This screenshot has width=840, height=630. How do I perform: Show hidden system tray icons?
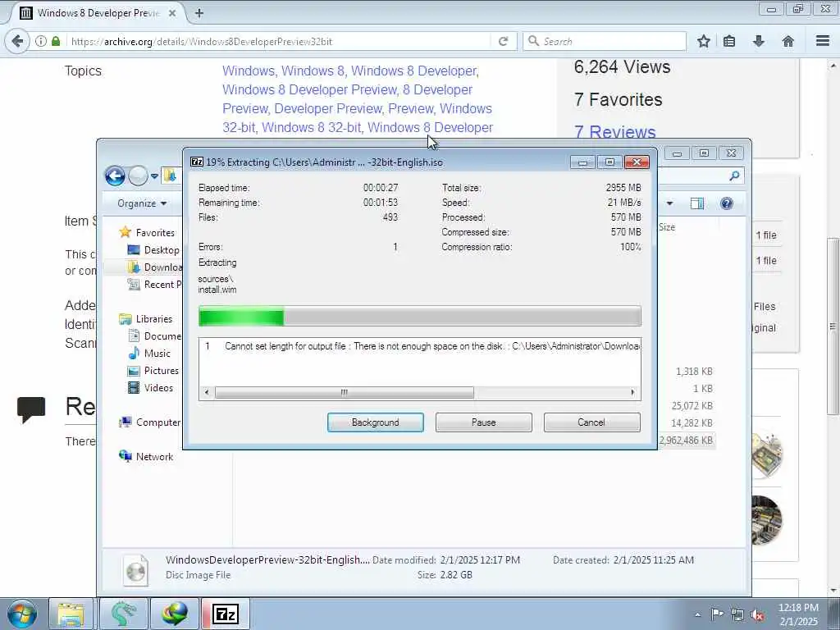pyautogui.click(x=697, y=614)
